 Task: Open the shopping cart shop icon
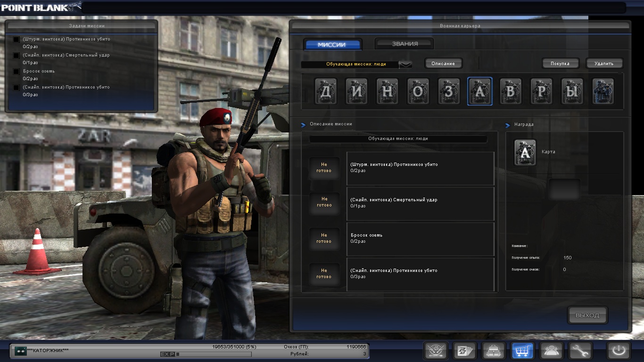tap(523, 351)
